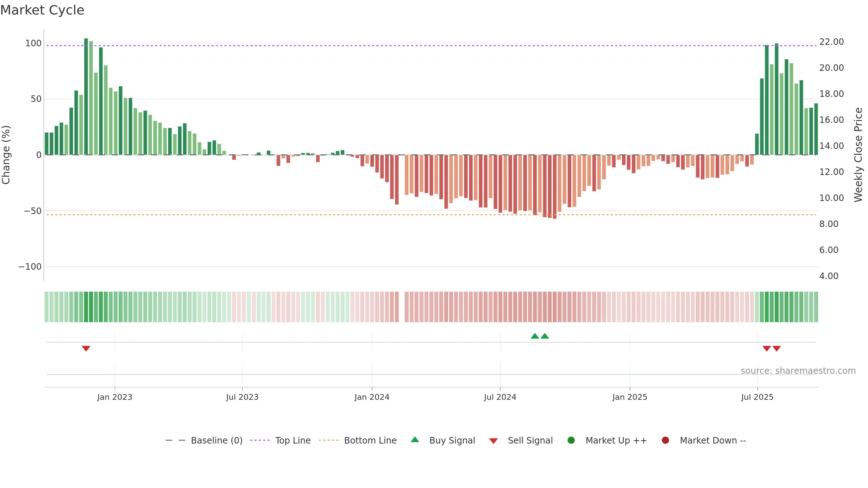The width and height of the screenshot is (868, 488).
Task: Click the 22.00 price tick label
Action: 831,42
